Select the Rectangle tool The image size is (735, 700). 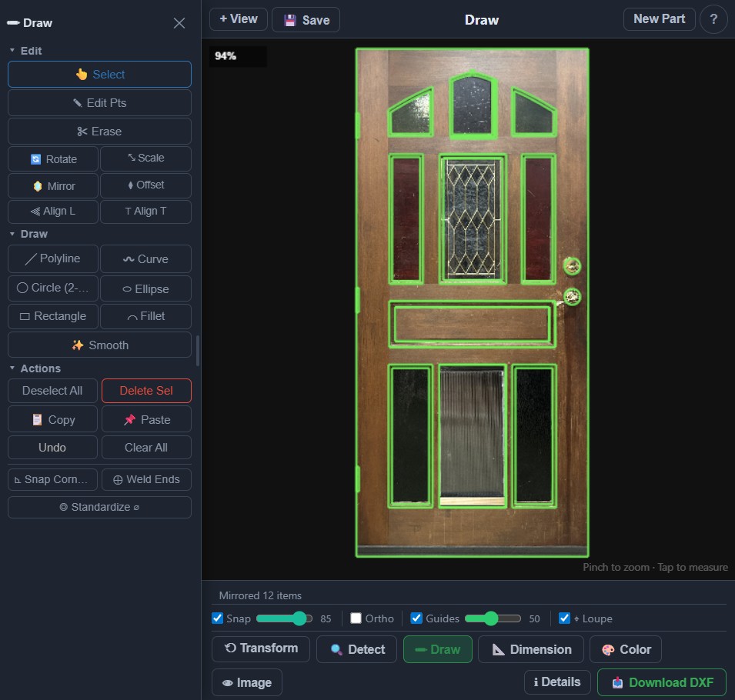pyautogui.click(x=52, y=316)
